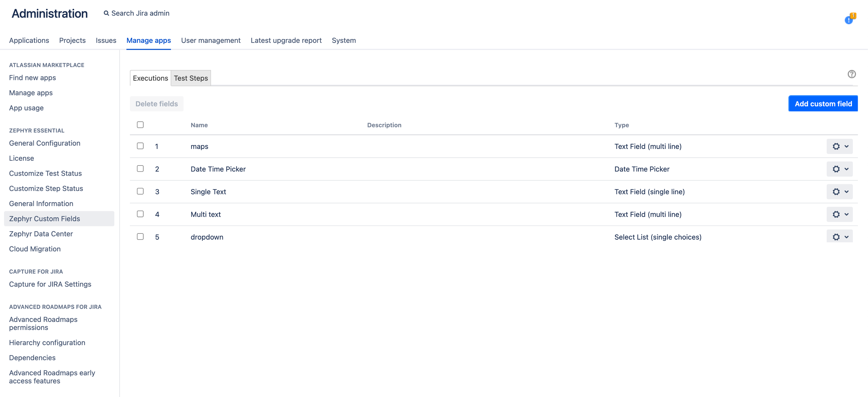The image size is (868, 397).
Task: Open the chevron menu on Single Text row
Action: pyautogui.click(x=847, y=192)
